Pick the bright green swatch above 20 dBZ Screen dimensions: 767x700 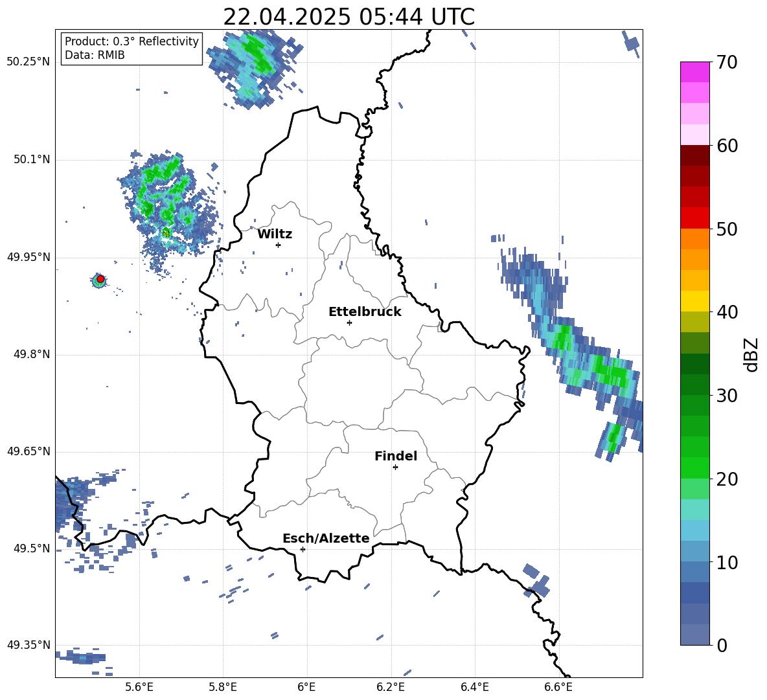tap(694, 468)
